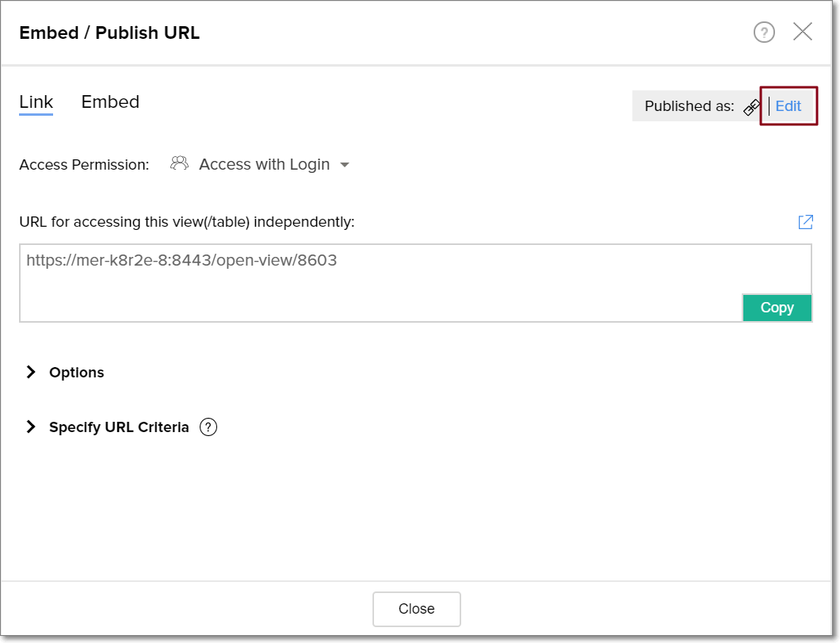This screenshot has width=840, height=643.
Task: Click the people icon beside Access with Login
Action: tap(180, 163)
